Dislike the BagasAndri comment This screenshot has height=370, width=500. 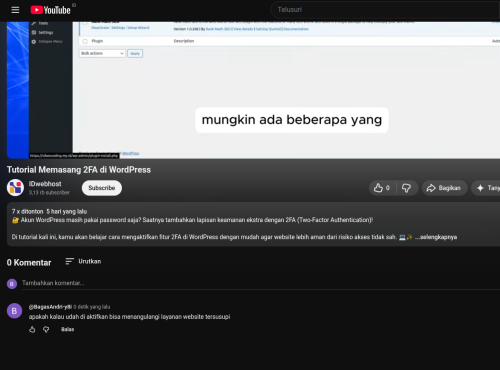coord(46,330)
